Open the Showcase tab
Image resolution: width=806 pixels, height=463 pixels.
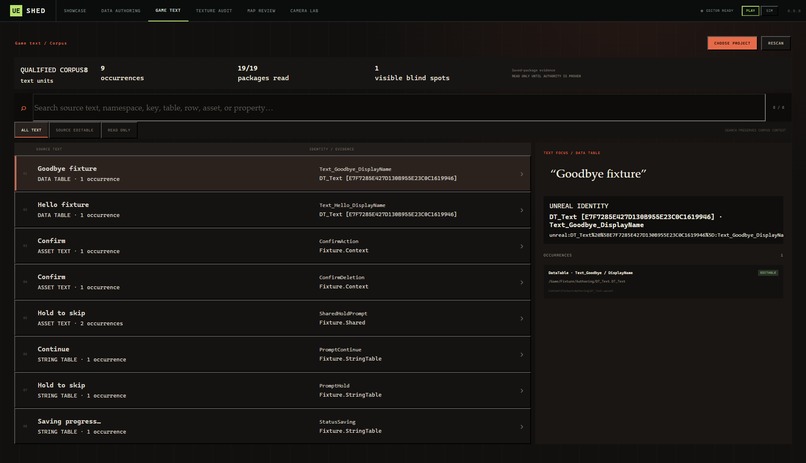(75, 11)
